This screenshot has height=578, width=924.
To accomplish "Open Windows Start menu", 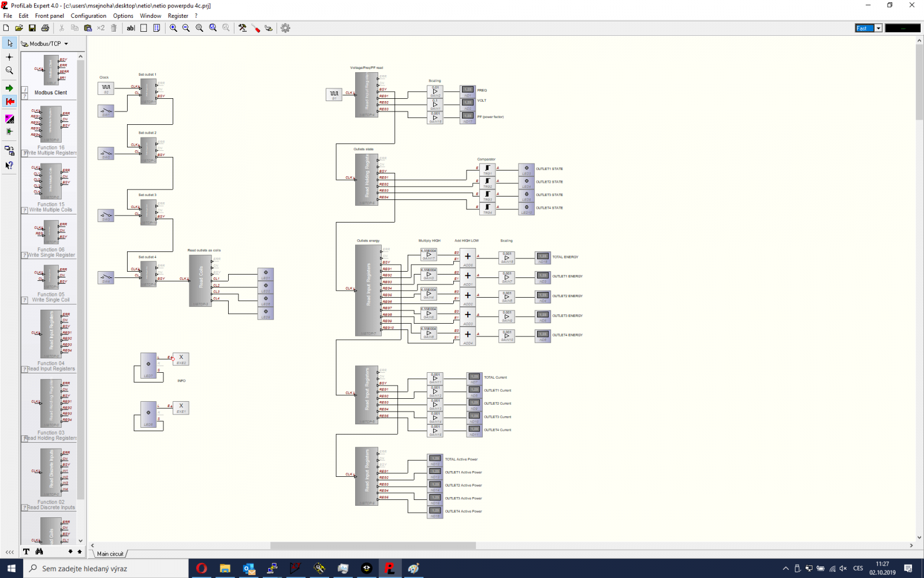I will [x=12, y=568].
